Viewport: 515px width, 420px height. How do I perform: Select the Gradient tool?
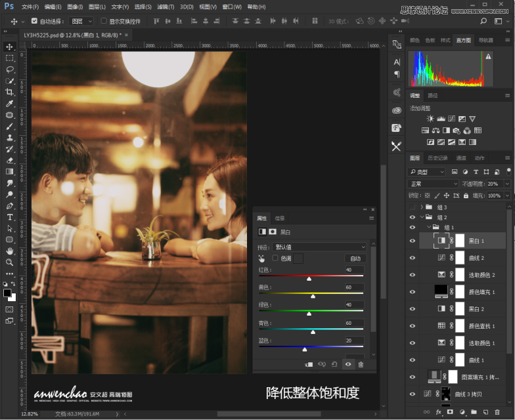[x=9, y=172]
